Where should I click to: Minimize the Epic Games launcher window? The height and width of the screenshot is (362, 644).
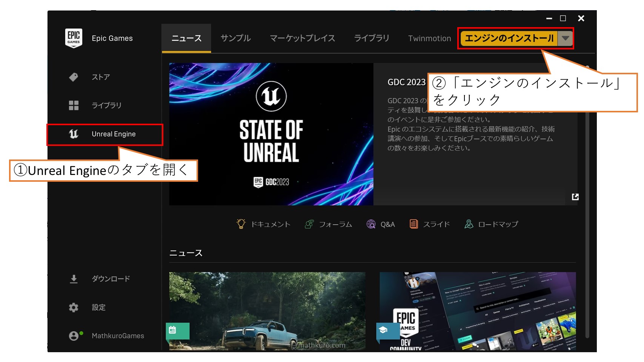click(x=549, y=18)
